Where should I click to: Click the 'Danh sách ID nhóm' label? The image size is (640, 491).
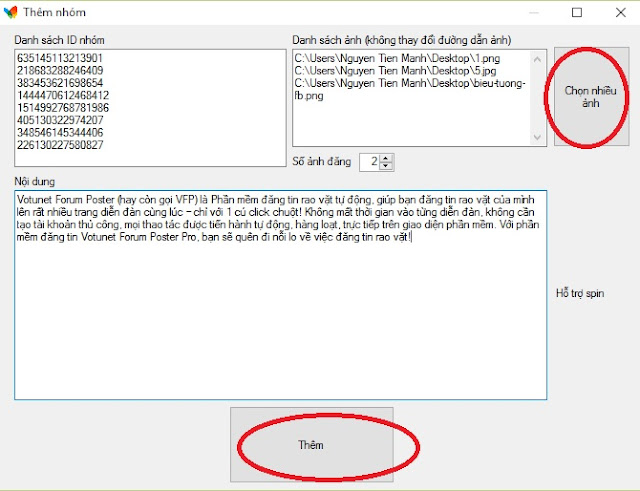tap(59, 40)
